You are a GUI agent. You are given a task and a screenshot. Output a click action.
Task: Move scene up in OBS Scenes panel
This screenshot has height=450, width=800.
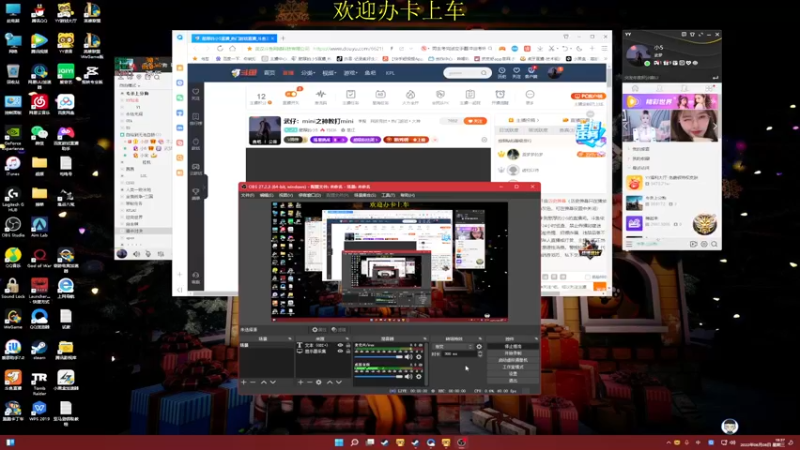tap(264, 382)
